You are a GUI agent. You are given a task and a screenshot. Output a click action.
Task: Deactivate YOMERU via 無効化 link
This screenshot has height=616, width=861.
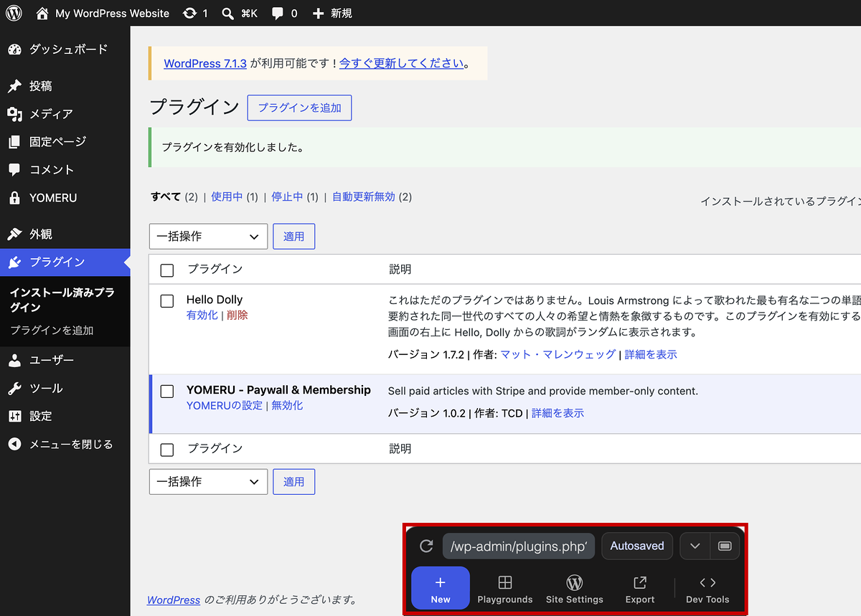[287, 405]
